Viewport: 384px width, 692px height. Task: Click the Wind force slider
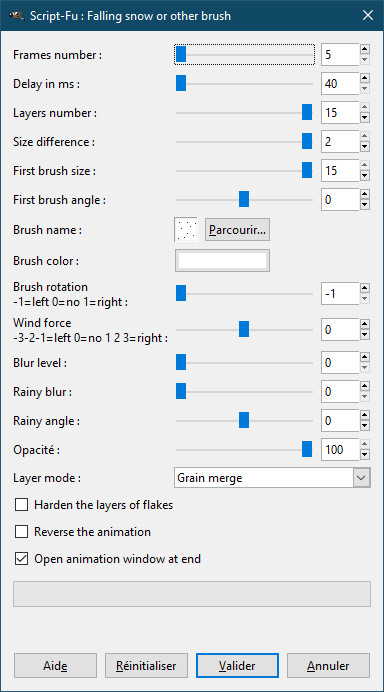click(245, 329)
